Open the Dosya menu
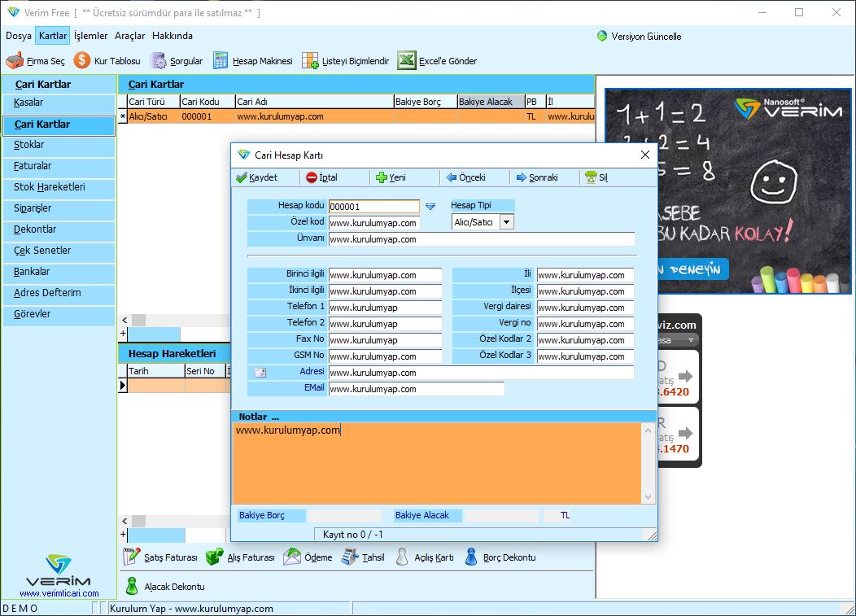Image resolution: width=856 pixels, height=616 pixels. [x=19, y=36]
